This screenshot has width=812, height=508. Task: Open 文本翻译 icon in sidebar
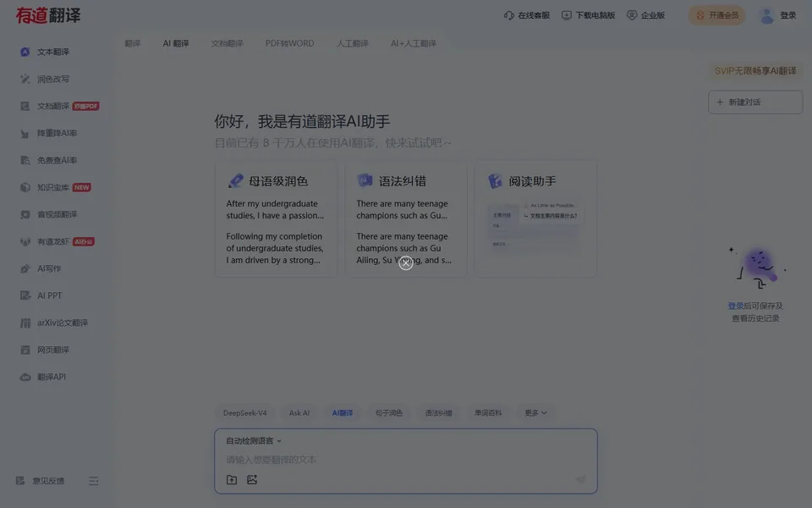click(x=25, y=52)
